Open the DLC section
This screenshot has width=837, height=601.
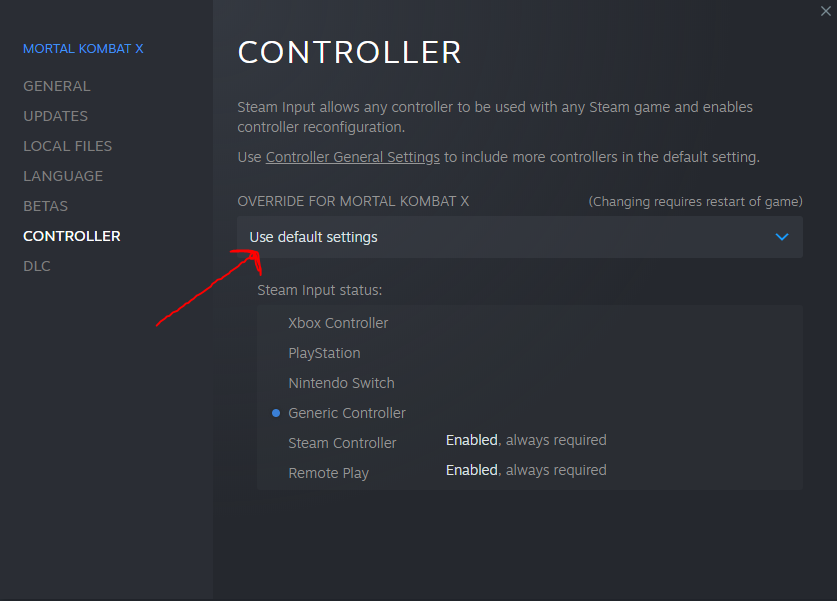[x=37, y=266]
